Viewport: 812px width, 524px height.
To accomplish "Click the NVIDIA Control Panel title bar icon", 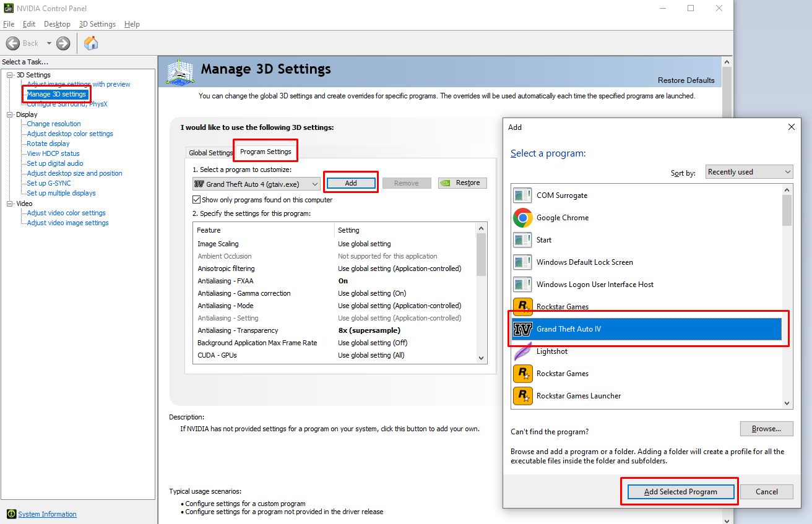I will tap(9, 9).
